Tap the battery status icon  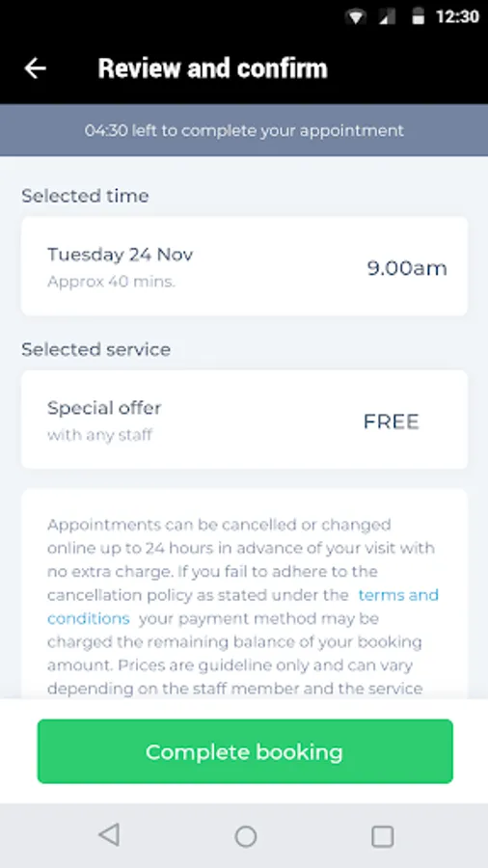[x=419, y=17]
